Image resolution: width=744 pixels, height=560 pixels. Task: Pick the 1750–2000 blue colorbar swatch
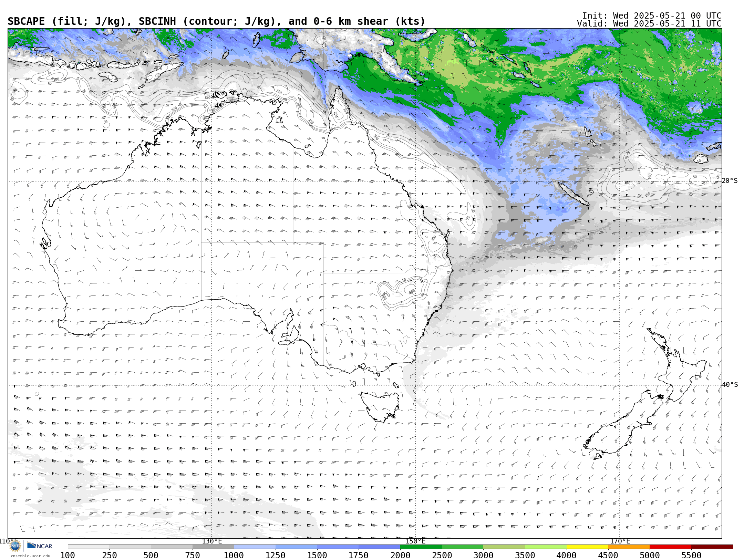click(x=379, y=547)
